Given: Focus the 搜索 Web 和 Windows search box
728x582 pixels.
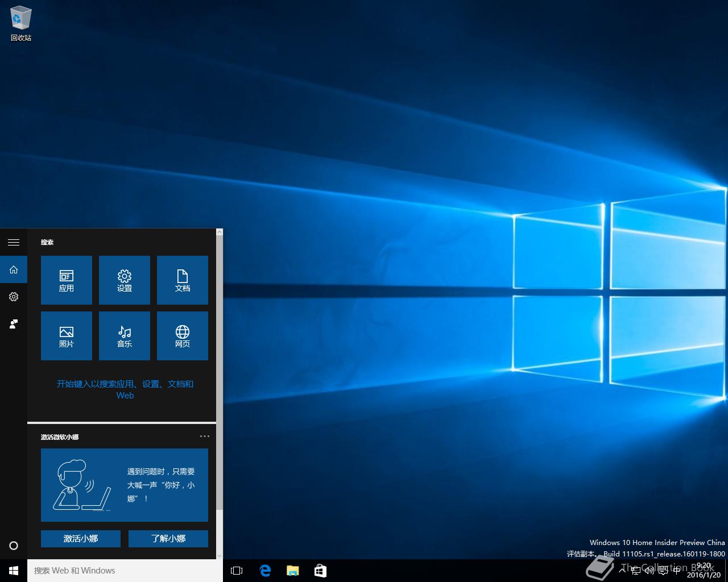Looking at the screenshot, I should coord(125,571).
